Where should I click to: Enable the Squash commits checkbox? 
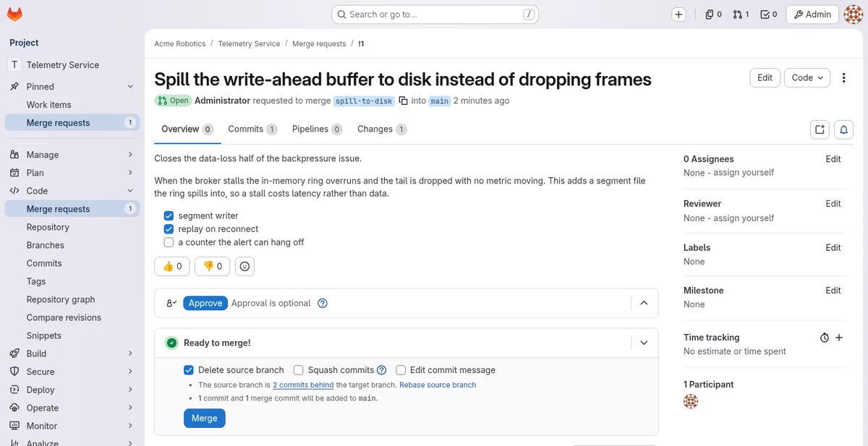(x=298, y=370)
